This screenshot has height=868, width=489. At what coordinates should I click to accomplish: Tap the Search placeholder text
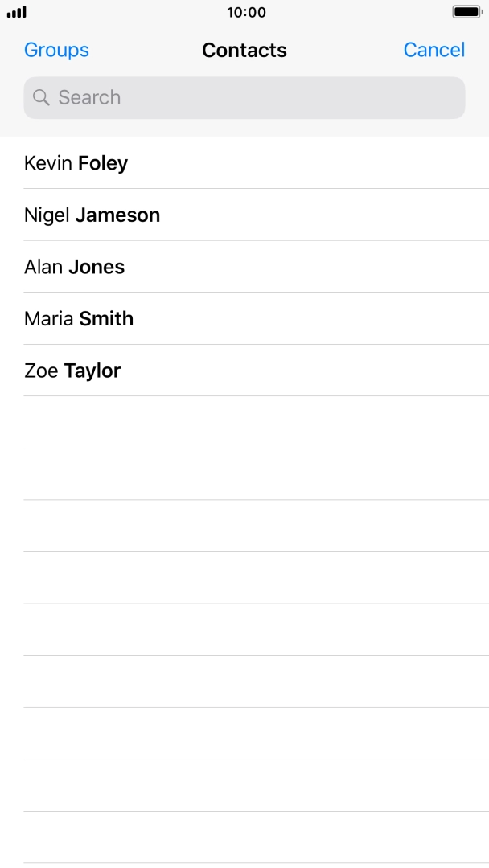[89, 98]
